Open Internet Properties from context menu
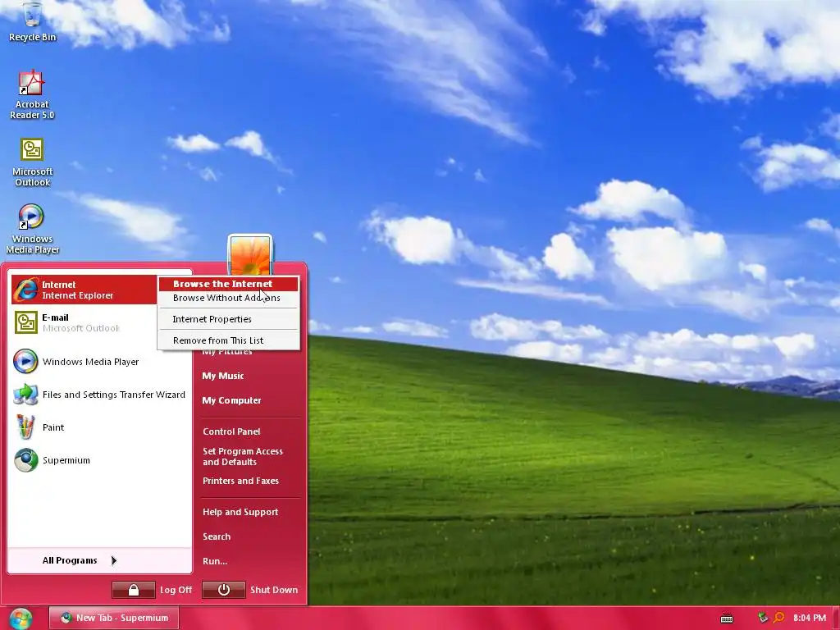This screenshot has height=630, width=840. coord(228,319)
